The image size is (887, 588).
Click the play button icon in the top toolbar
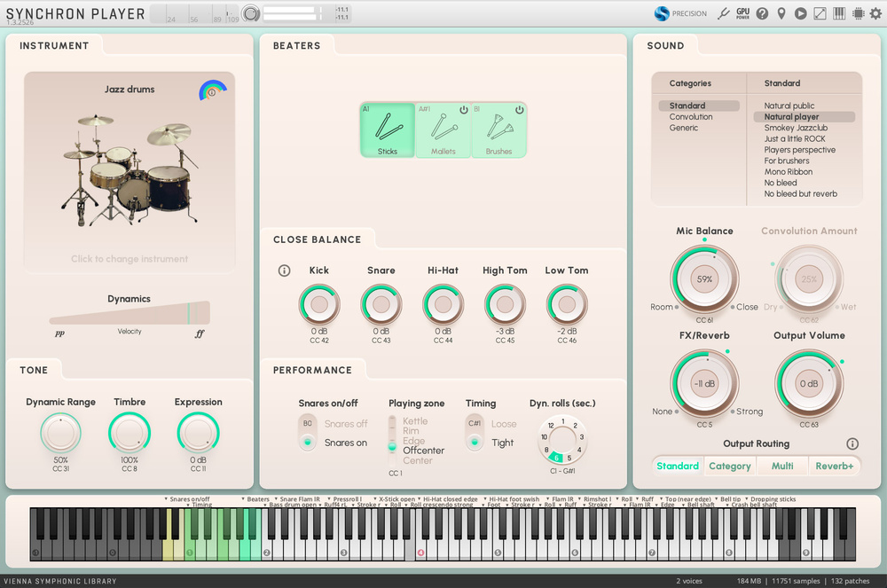click(800, 13)
